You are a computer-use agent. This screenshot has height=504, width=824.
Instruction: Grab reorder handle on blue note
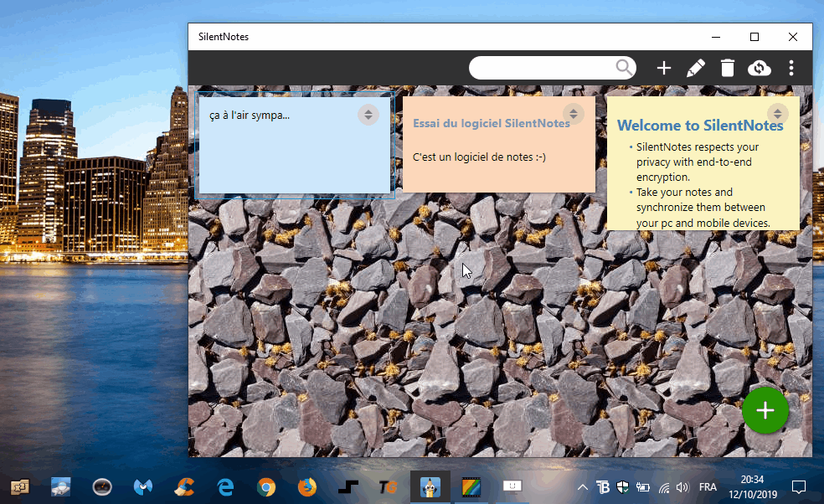(368, 115)
